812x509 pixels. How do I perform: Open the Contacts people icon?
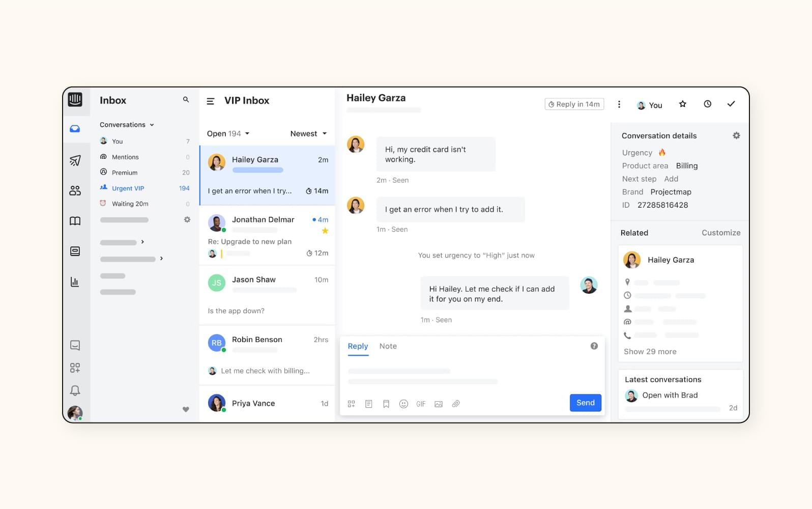click(75, 190)
